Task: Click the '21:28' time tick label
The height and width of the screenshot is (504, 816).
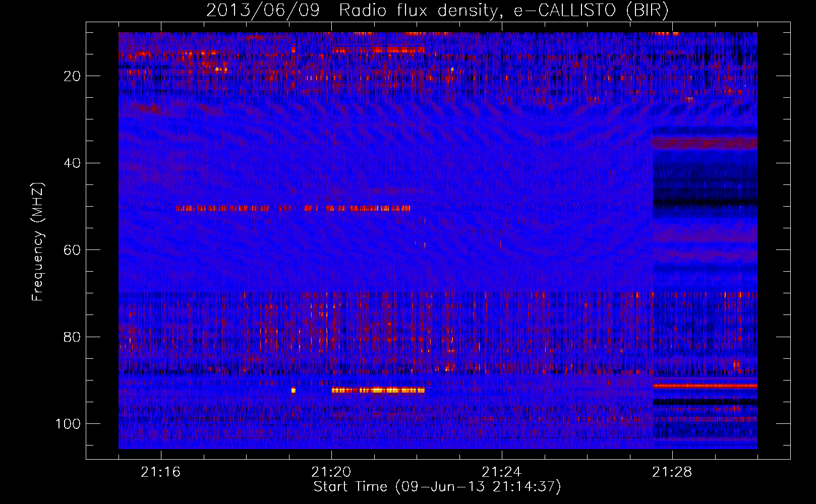Action: point(672,472)
